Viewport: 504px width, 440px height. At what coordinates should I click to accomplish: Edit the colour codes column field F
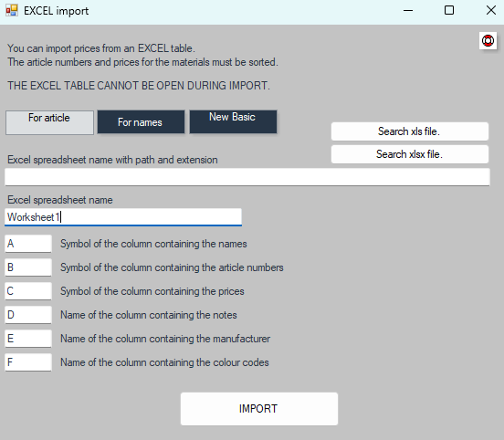28,362
